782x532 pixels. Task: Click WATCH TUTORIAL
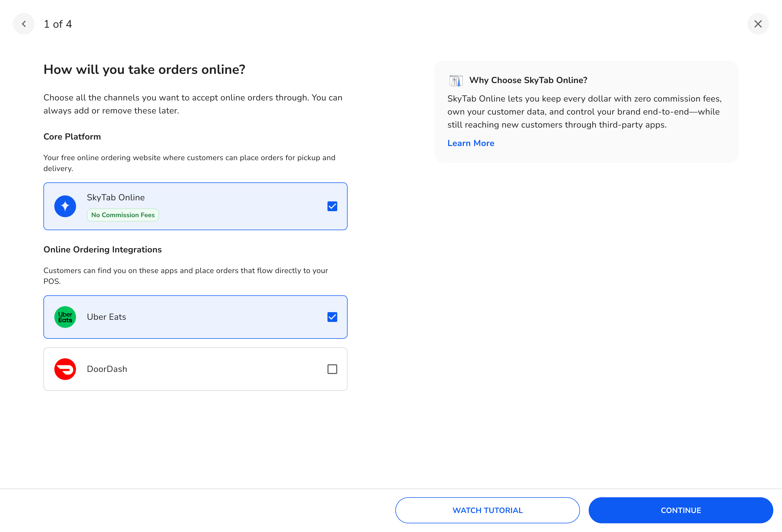[487, 510]
